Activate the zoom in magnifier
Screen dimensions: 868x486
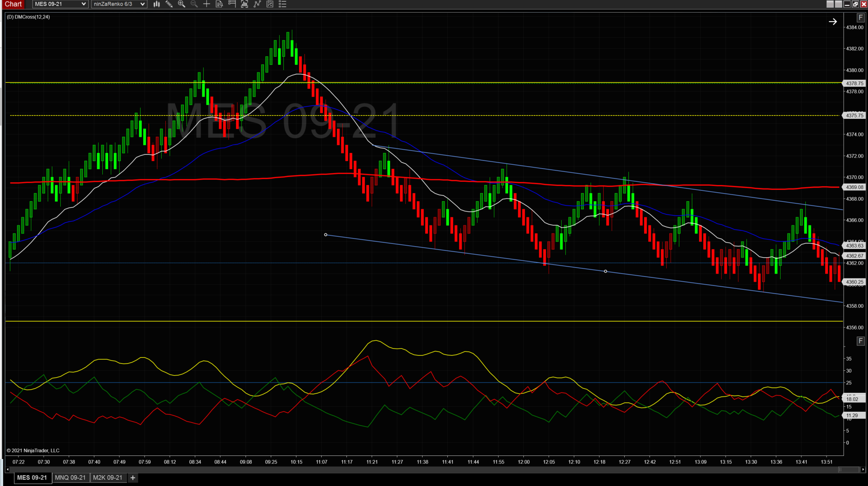pos(182,4)
